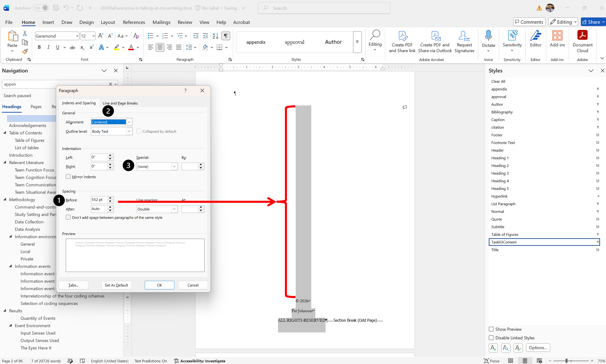Click OK in Paragraph dialog
606x364 pixels.
point(159,285)
